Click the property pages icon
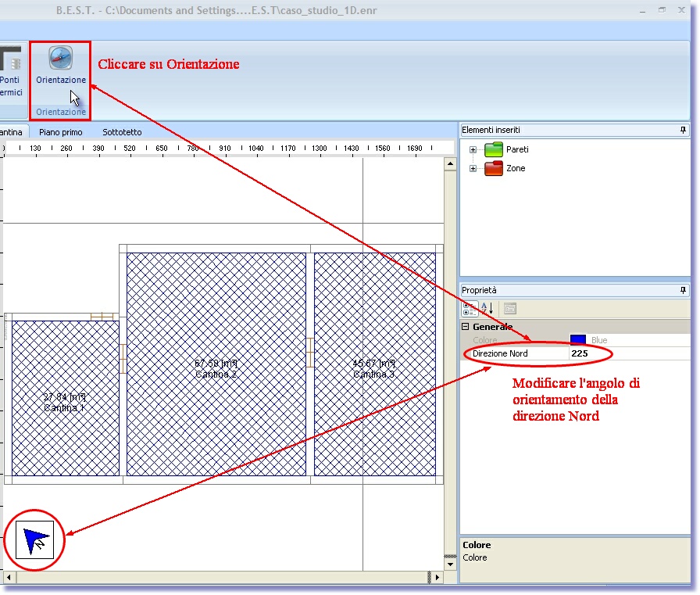700x595 pixels. [509, 308]
